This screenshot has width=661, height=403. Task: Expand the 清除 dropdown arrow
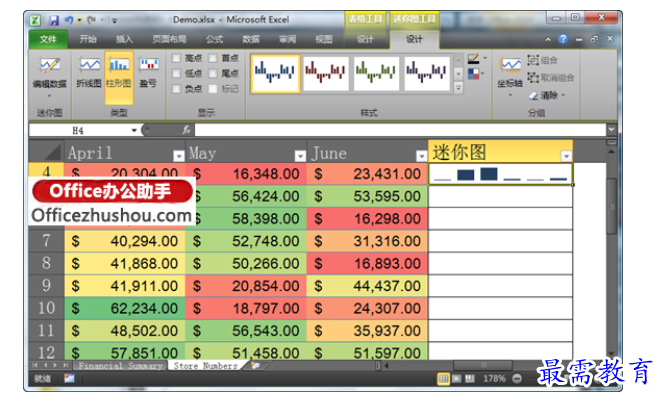click(x=563, y=95)
